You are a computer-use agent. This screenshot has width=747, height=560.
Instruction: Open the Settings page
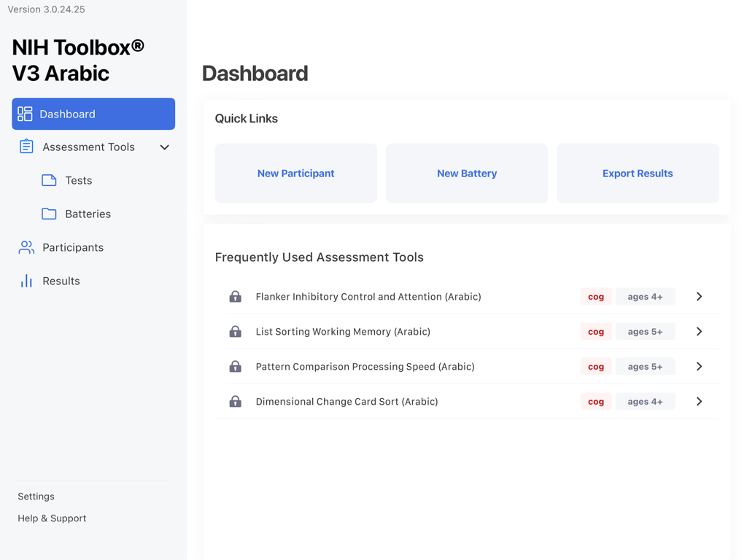pos(36,496)
